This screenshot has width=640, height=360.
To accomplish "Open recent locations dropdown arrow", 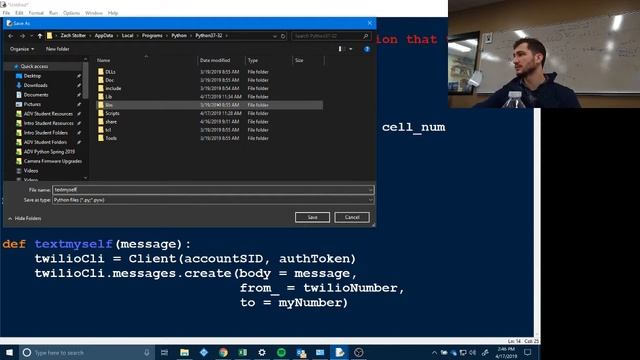I will point(31,36).
